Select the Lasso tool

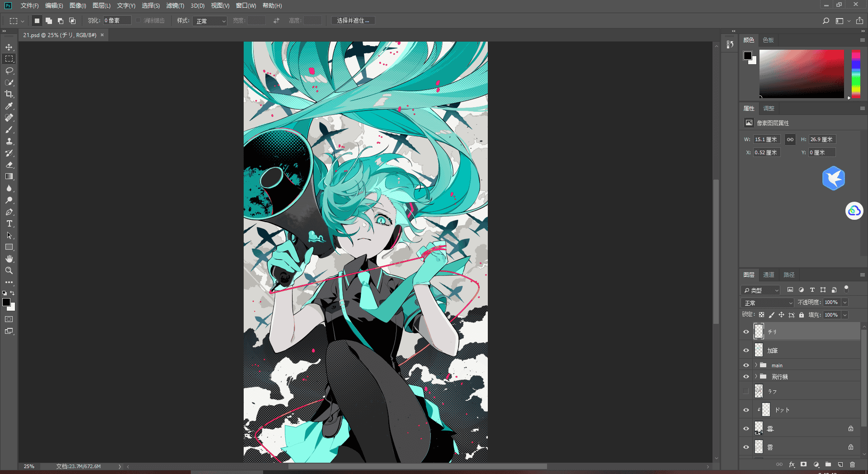pos(9,71)
